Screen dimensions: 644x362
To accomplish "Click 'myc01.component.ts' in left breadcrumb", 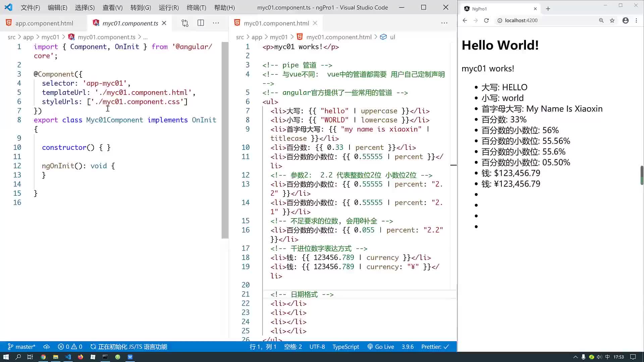I will 107,37.
